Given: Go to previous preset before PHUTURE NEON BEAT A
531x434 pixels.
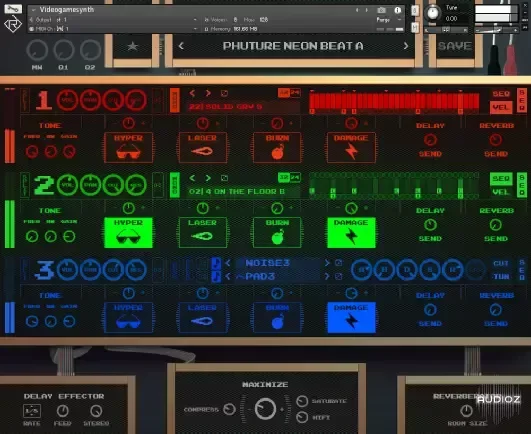Looking at the screenshot, I should (x=181, y=46).
